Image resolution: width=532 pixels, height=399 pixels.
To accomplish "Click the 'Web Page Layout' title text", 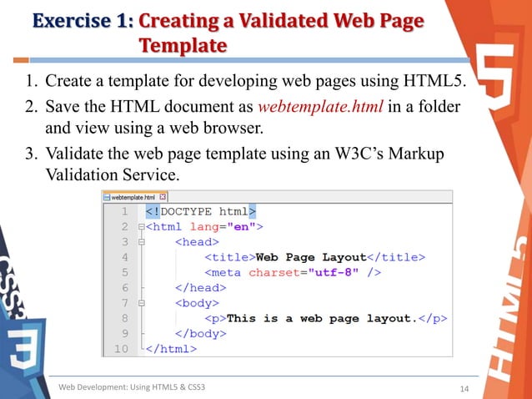I will pos(311,257).
